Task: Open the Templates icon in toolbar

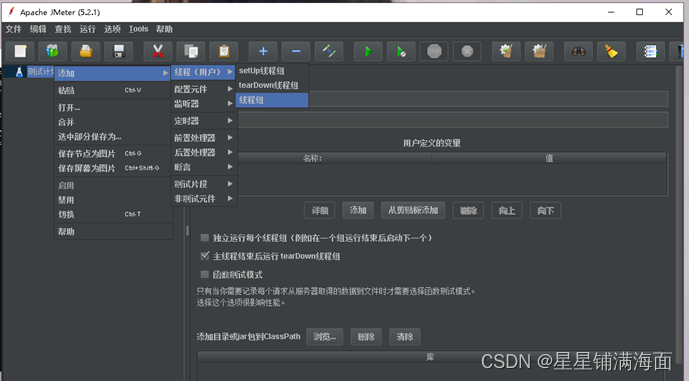Action: tap(53, 51)
